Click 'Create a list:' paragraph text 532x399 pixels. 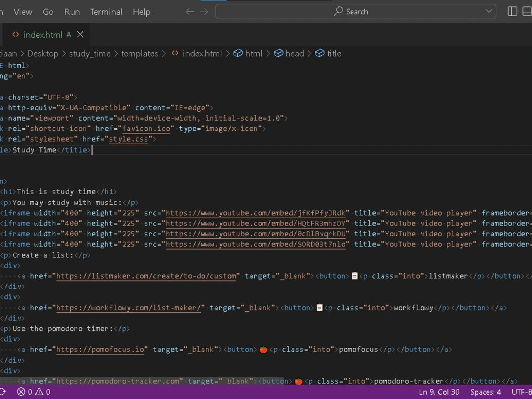(43, 255)
